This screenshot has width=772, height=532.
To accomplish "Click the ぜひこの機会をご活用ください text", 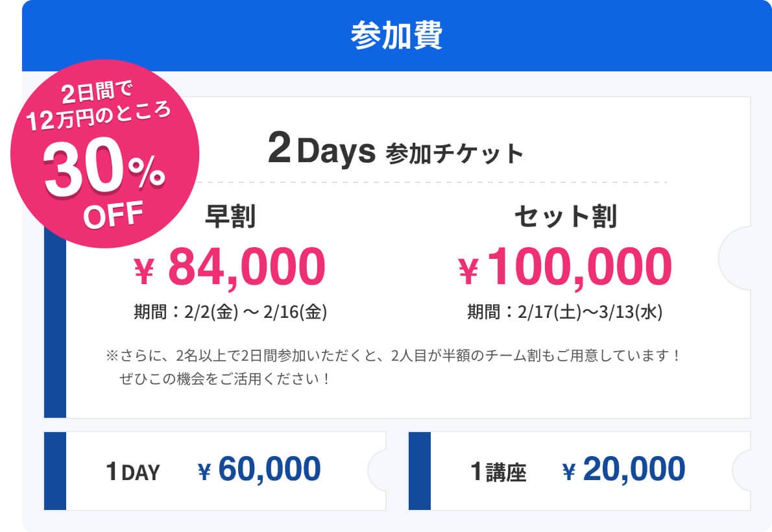I will tap(224, 379).
